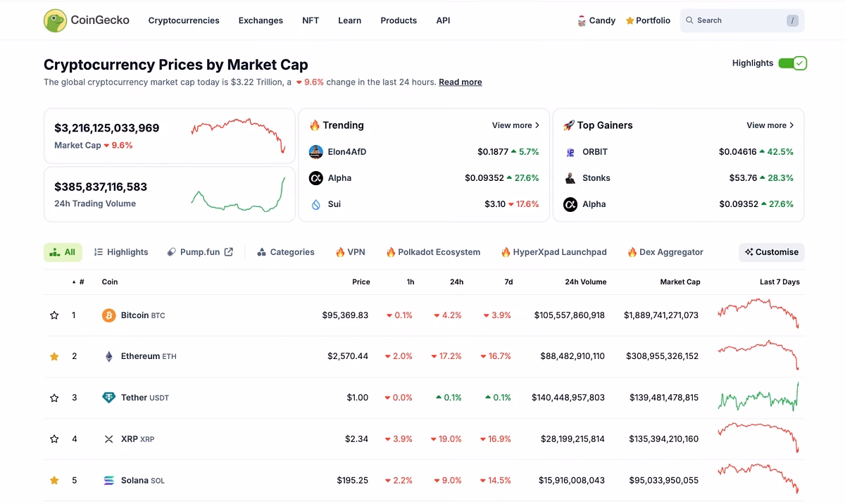Screen dimensions: 845x504
Task: Open the Read more link
Action: tap(460, 82)
